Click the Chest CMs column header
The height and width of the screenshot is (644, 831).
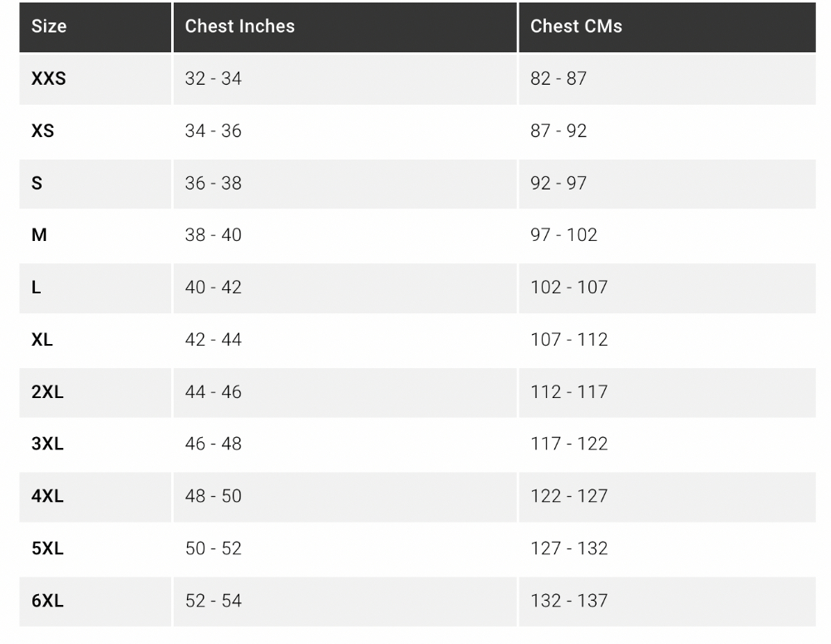click(576, 27)
